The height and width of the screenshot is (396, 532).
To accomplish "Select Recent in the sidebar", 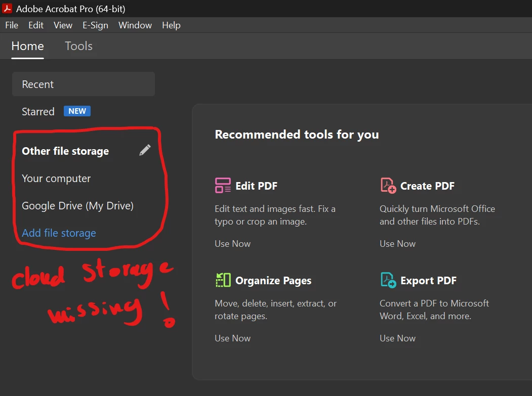I will (x=84, y=84).
